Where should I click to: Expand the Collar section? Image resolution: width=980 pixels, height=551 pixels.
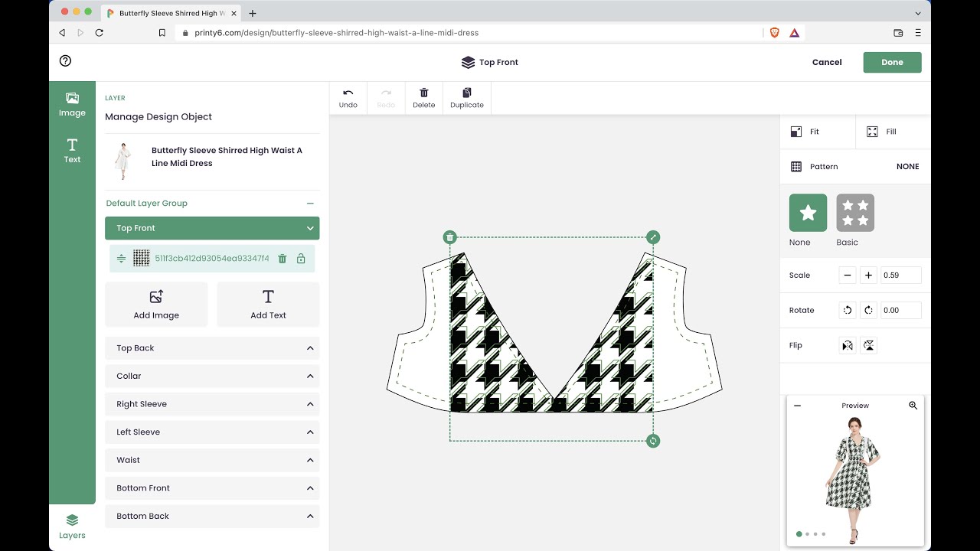pyautogui.click(x=212, y=376)
